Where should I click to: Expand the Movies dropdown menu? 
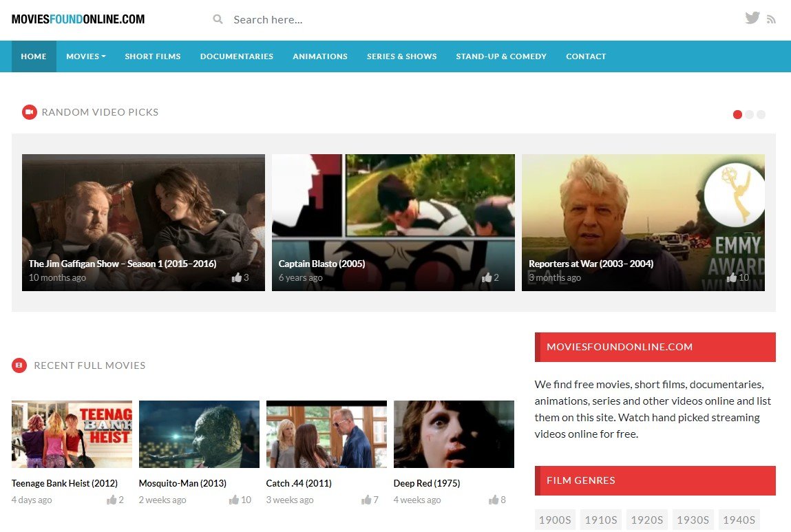(86, 56)
